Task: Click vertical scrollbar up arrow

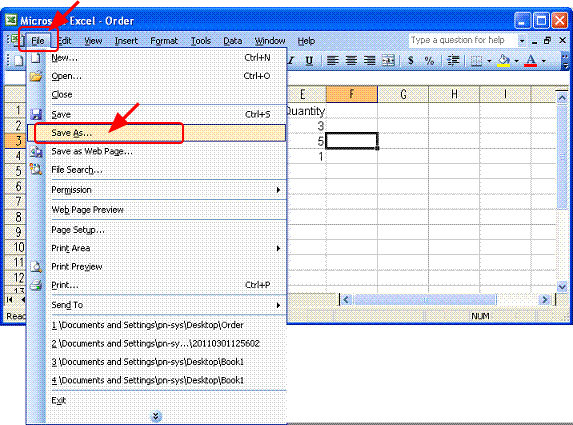Action: tap(562, 98)
